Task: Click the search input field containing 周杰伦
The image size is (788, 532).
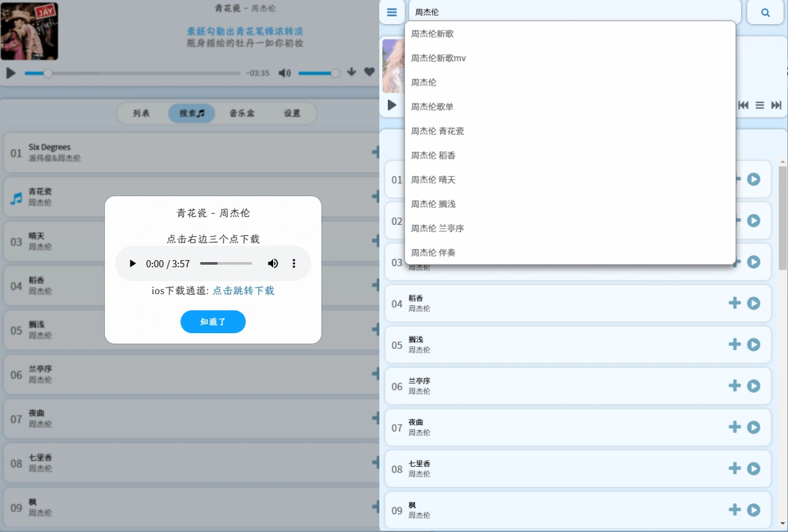Action: tap(574, 12)
